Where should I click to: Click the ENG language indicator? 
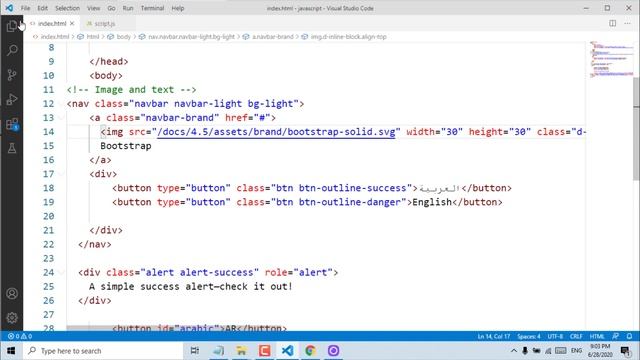[x=576, y=351]
